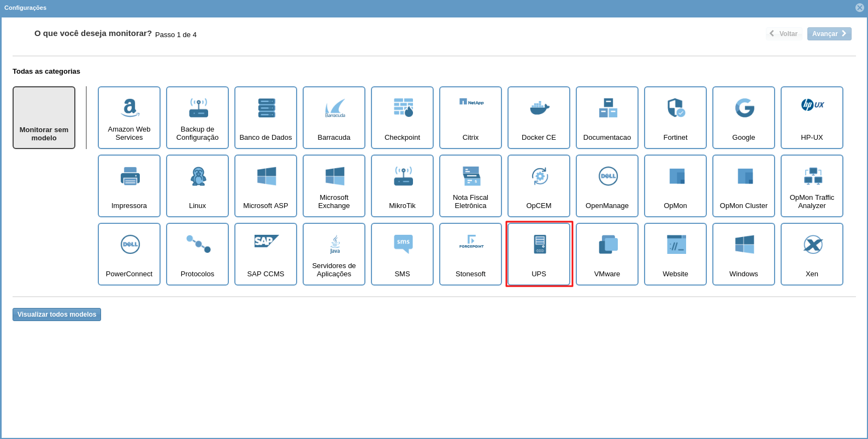868x439 pixels.
Task: Click the Servidores de Aplicações label
Action: point(334,270)
